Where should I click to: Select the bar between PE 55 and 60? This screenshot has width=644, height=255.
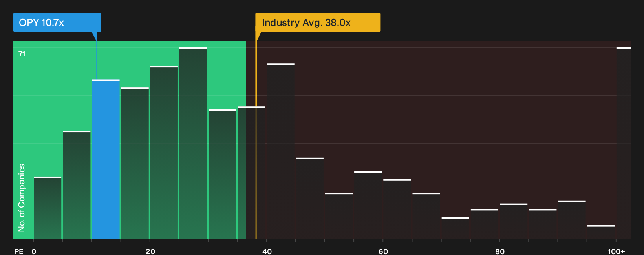point(368,205)
